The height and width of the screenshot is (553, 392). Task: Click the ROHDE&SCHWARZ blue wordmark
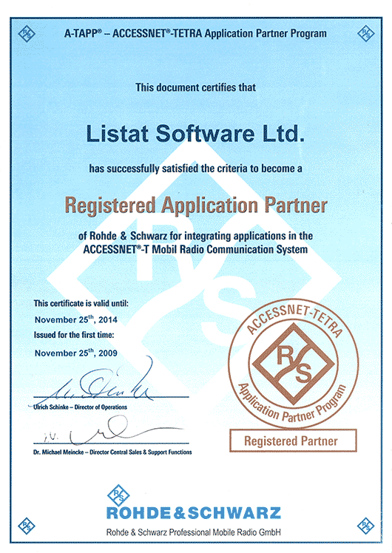(194, 513)
